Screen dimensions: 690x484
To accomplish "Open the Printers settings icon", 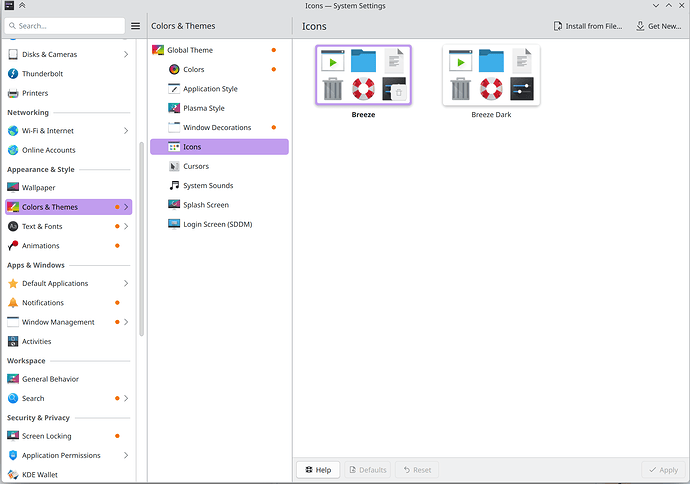I will [x=13, y=93].
